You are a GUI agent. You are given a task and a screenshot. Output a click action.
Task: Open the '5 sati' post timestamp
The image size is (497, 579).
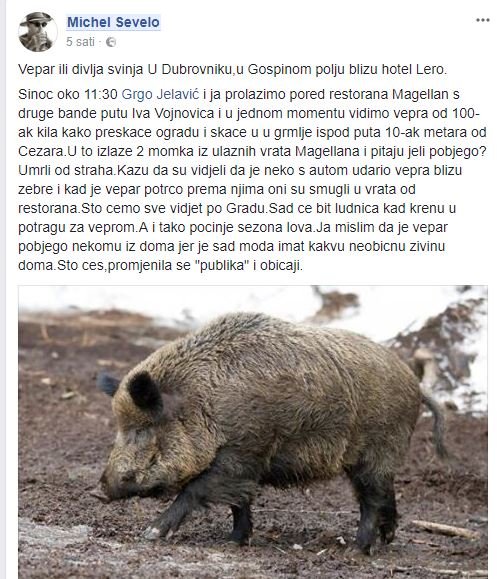80,42
